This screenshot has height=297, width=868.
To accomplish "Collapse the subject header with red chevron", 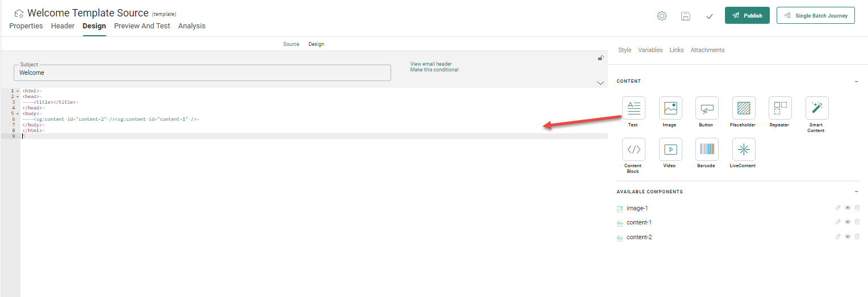I will click(x=601, y=83).
